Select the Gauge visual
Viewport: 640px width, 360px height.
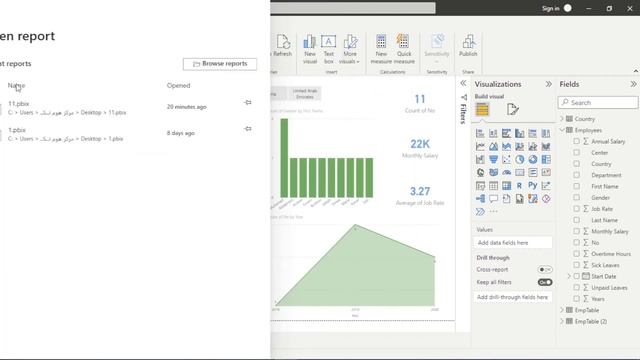click(506, 172)
